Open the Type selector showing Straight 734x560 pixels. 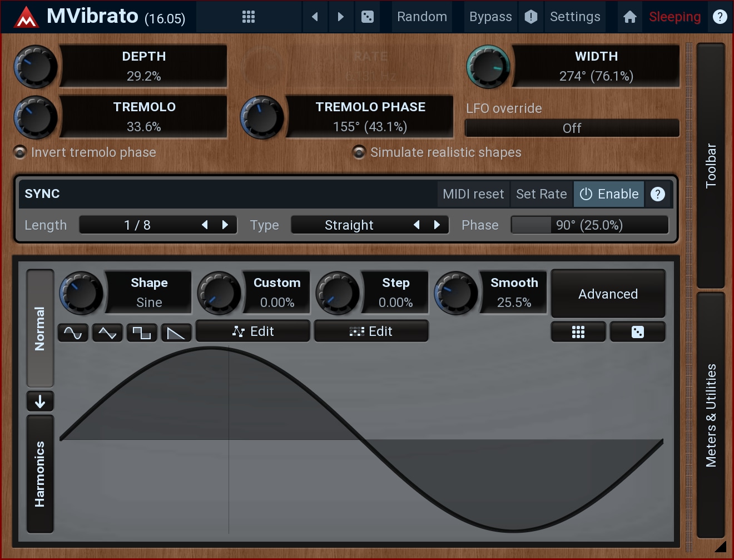tap(349, 225)
